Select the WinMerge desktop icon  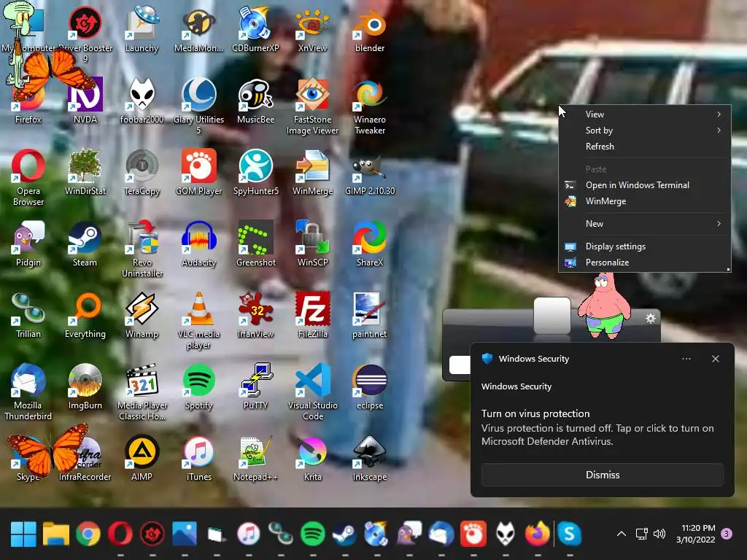coord(312,171)
